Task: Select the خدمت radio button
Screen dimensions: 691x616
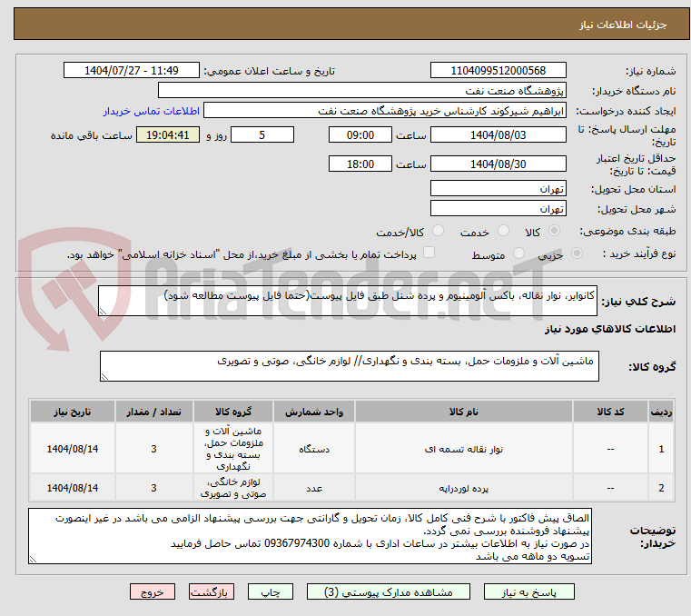Action: point(503,231)
